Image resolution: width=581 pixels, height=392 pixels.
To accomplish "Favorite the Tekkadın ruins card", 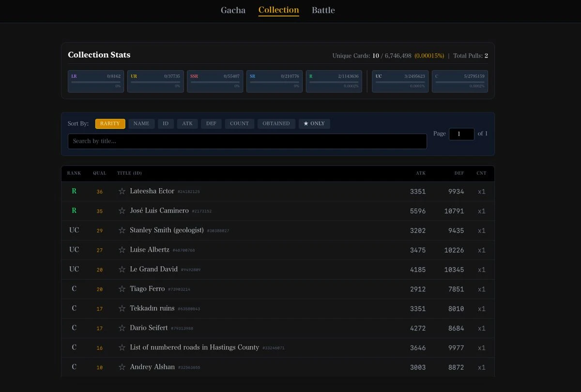I will pos(122,309).
